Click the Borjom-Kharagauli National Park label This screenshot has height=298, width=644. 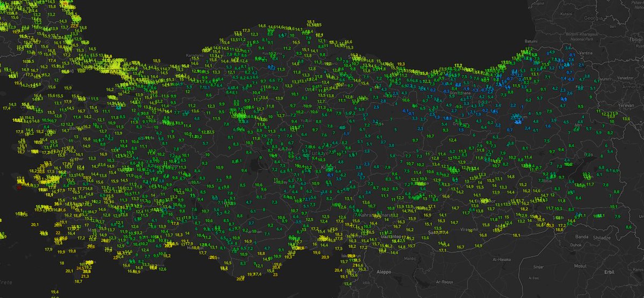point(581,36)
